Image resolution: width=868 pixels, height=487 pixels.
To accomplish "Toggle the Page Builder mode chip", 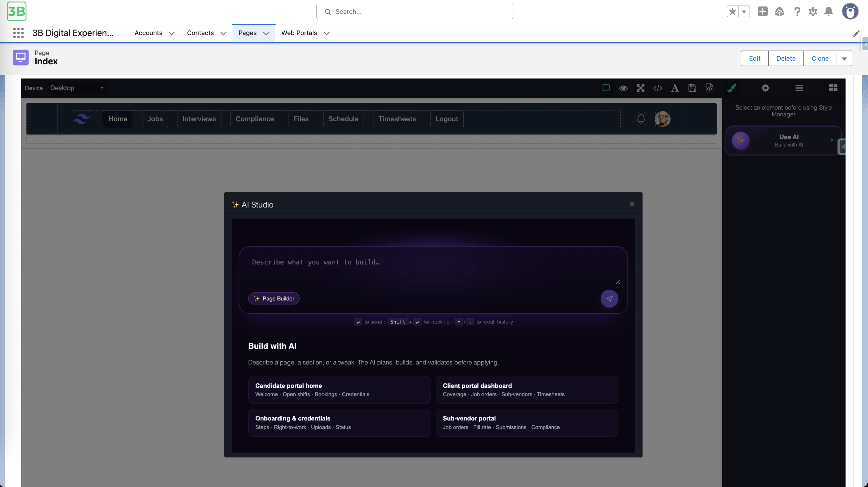I will click(274, 299).
